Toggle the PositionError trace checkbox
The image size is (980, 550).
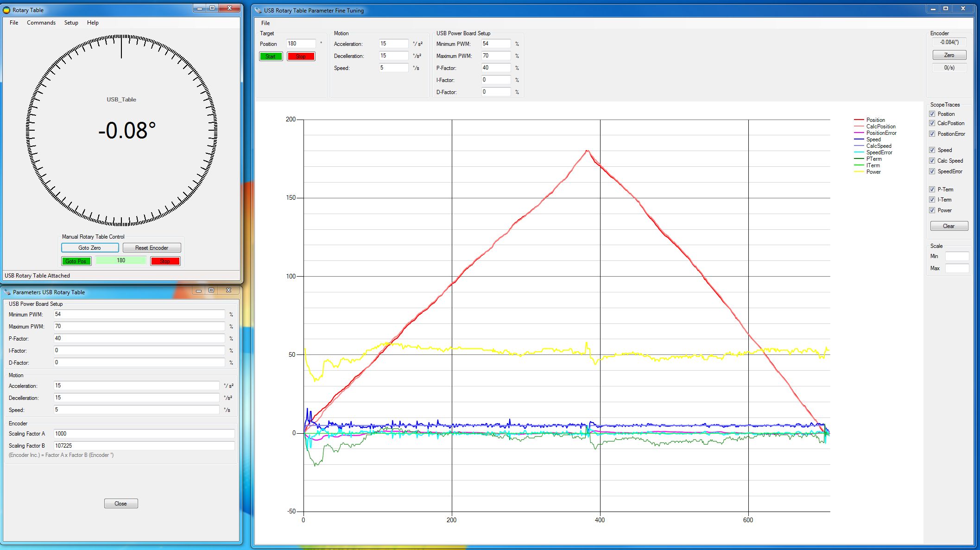coord(932,134)
